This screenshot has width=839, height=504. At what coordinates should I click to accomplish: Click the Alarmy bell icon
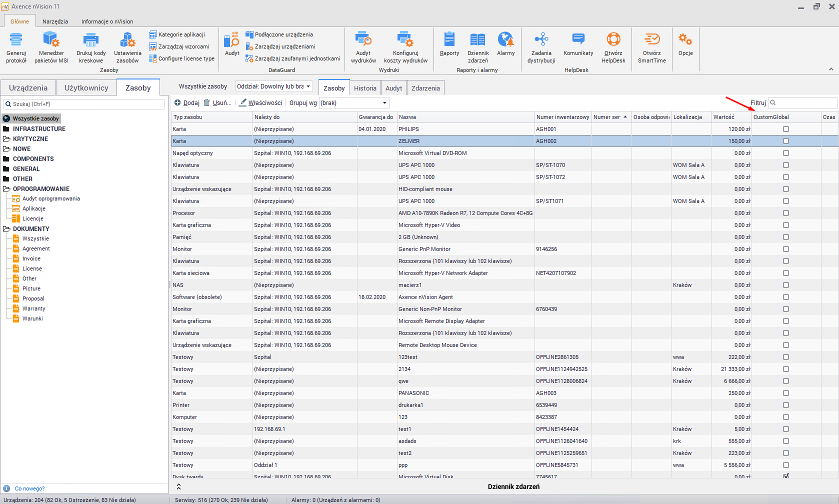[x=505, y=40]
